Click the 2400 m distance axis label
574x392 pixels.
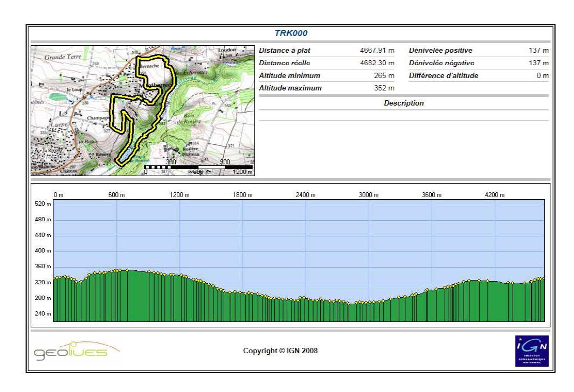[305, 195]
